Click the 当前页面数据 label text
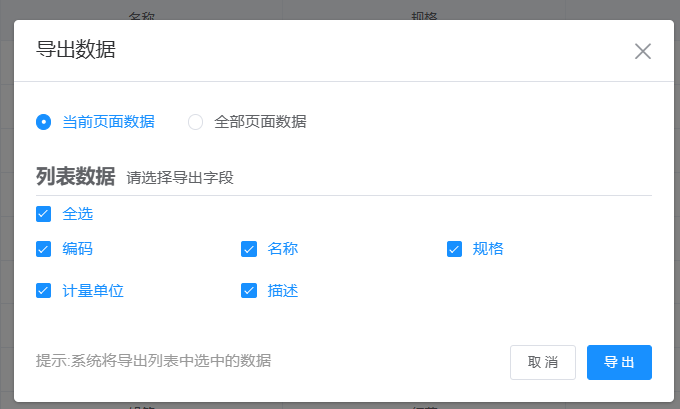 [x=108, y=122]
